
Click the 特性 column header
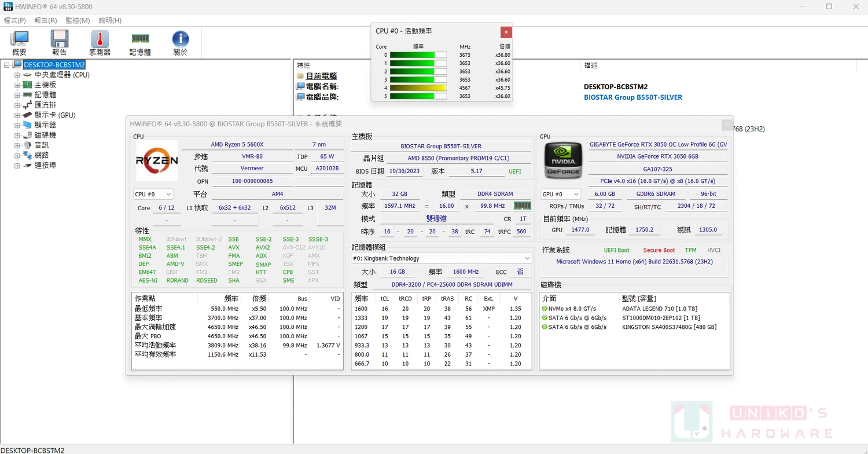303,65
